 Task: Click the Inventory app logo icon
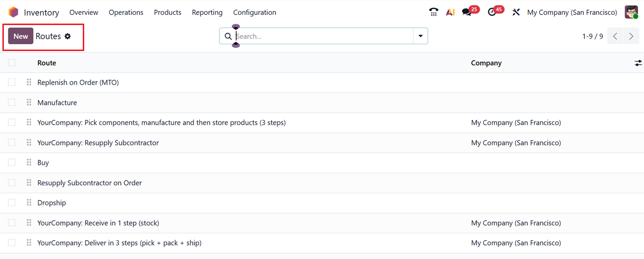point(13,13)
